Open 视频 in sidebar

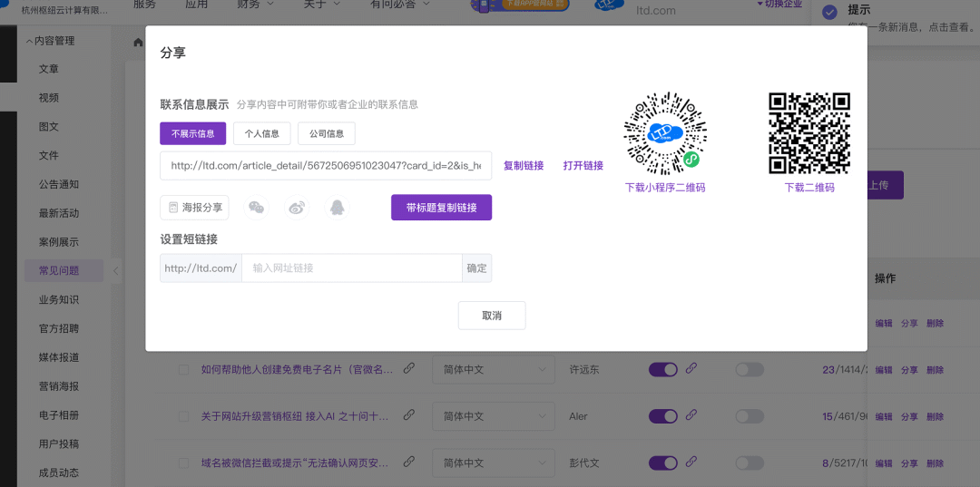click(49, 98)
